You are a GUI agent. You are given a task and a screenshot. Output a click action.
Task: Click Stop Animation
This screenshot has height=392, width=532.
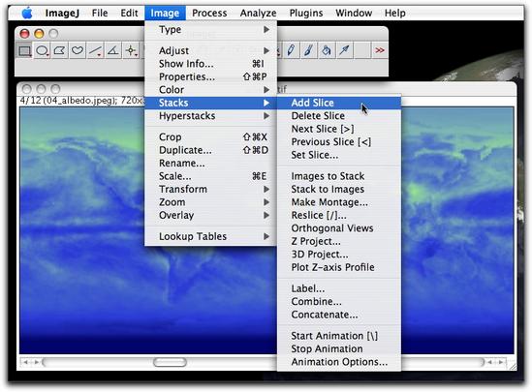(339, 349)
